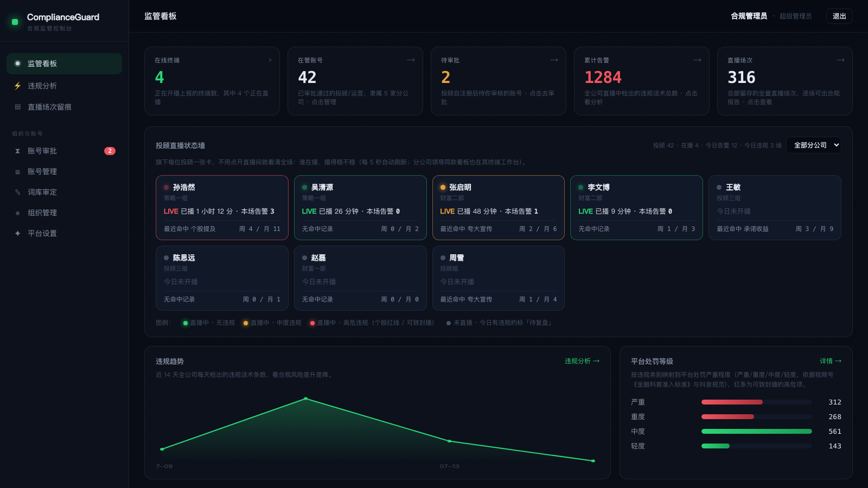This screenshot has width=868, height=488.
Task: Open 详情 → link in 平台处罚等级
Action: pos(831,361)
